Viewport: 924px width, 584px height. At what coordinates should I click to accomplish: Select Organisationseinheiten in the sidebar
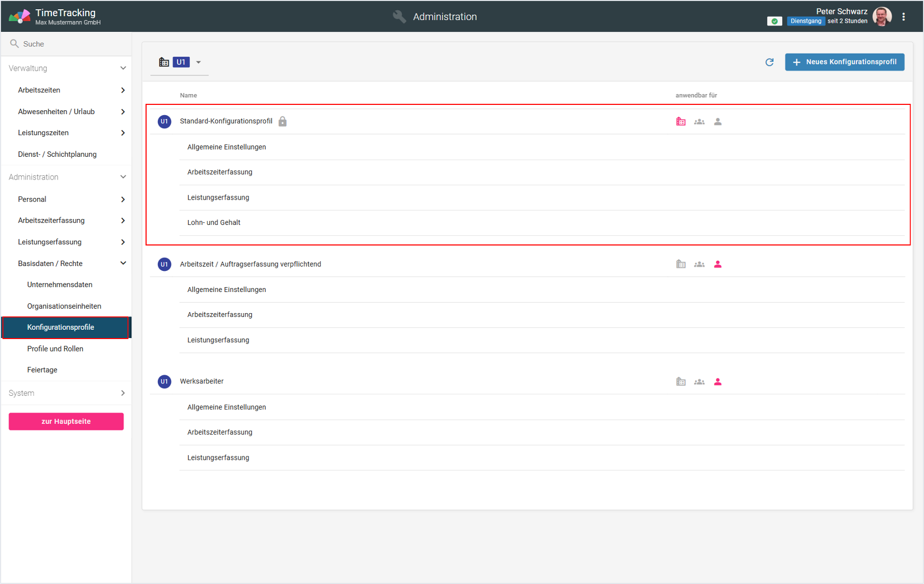pos(64,306)
